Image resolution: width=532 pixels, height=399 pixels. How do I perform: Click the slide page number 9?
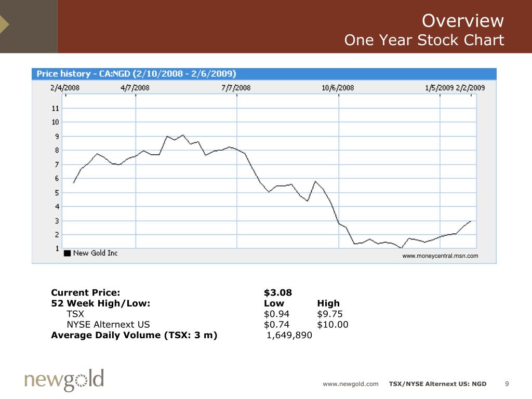click(x=507, y=384)
